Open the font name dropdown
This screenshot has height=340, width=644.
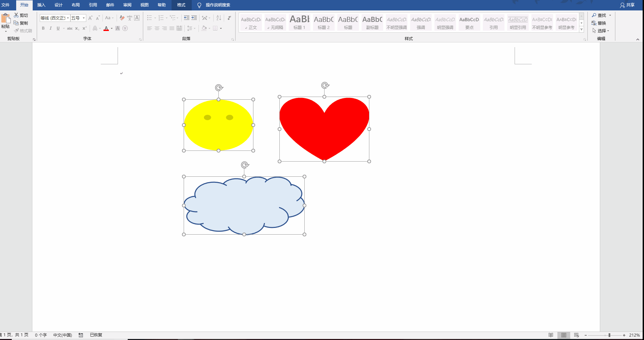tap(68, 18)
